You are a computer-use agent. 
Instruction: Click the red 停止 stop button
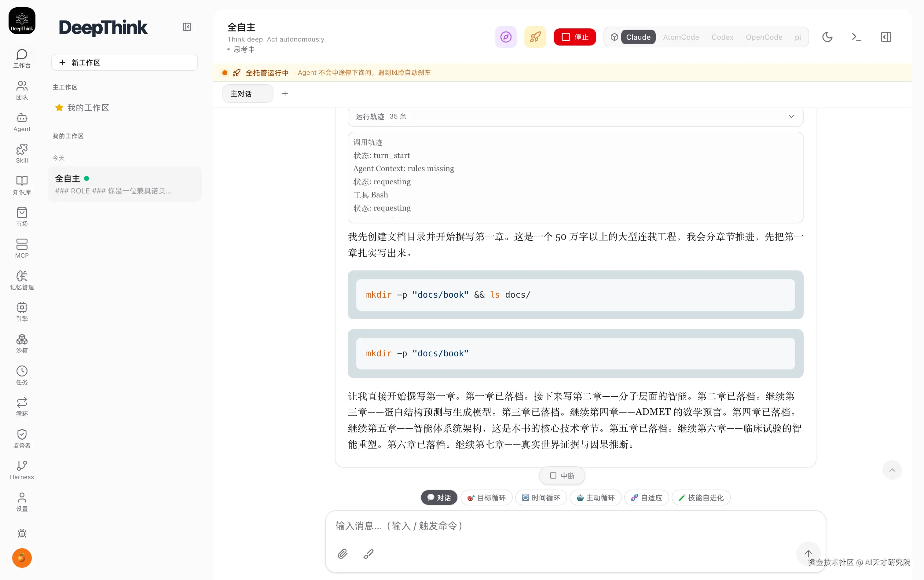(x=574, y=37)
